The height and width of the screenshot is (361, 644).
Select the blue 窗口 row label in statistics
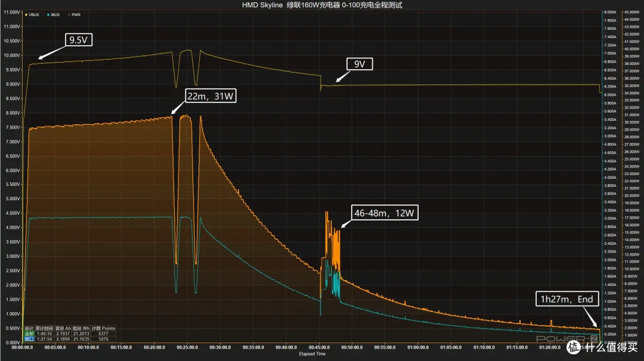[29, 340]
